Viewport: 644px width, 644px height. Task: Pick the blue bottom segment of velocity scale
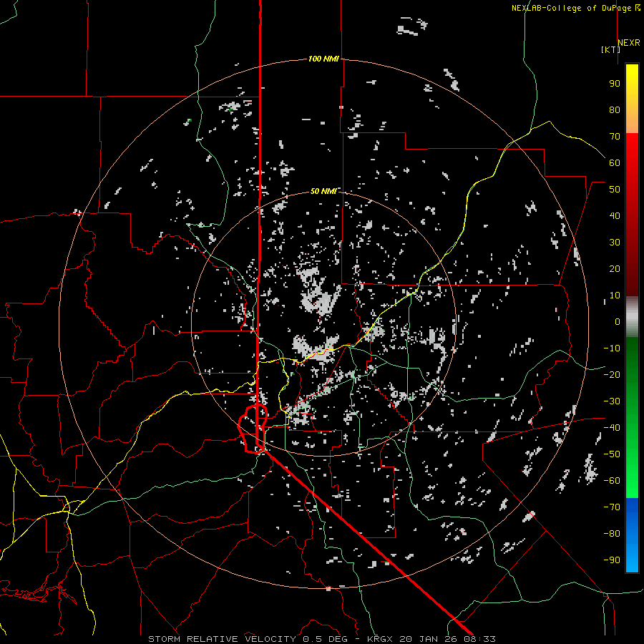click(632, 535)
